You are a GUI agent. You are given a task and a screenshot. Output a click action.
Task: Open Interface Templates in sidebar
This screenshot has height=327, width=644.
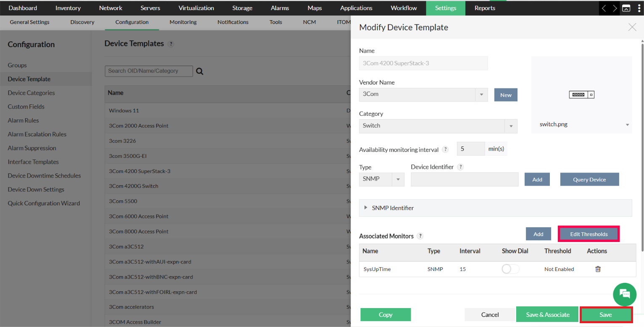pos(33,162)
